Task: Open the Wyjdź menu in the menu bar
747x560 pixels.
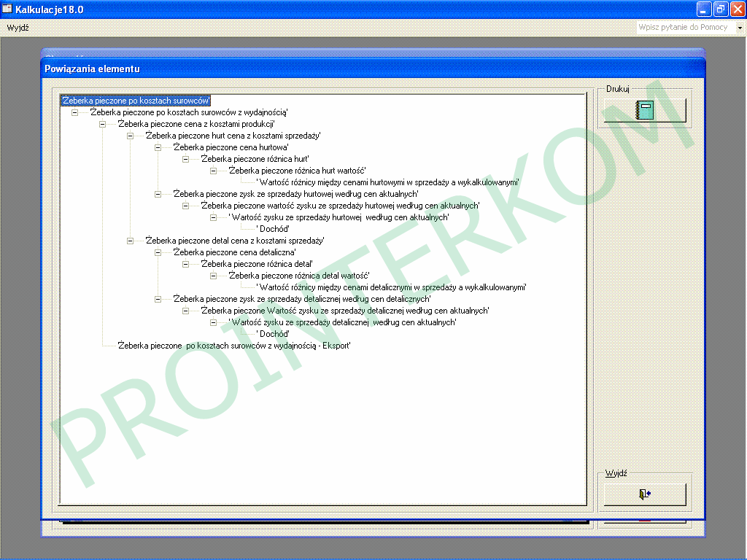Action: 18,27
